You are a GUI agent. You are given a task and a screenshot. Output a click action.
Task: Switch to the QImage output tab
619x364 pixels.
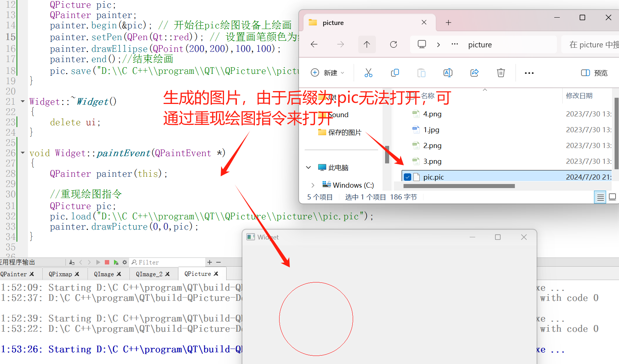click(x=104, y=274)
